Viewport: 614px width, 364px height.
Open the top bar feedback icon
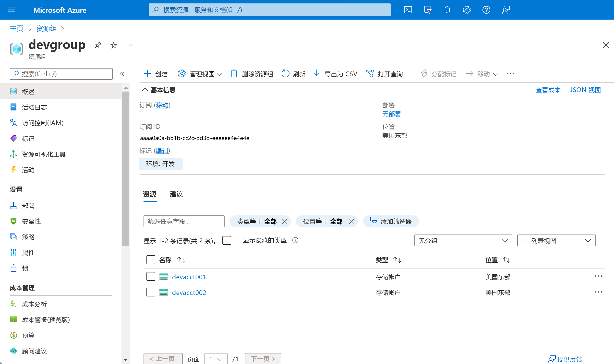(506, 10)
